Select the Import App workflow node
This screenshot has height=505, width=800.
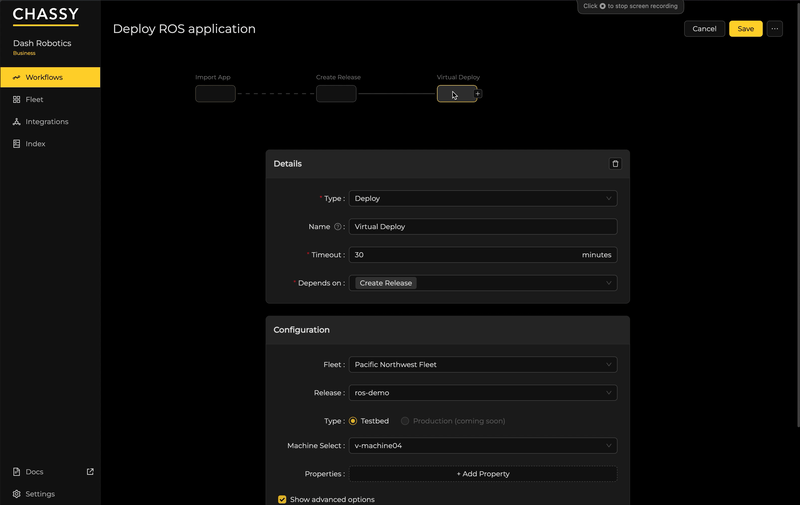[x=215, y=94]
